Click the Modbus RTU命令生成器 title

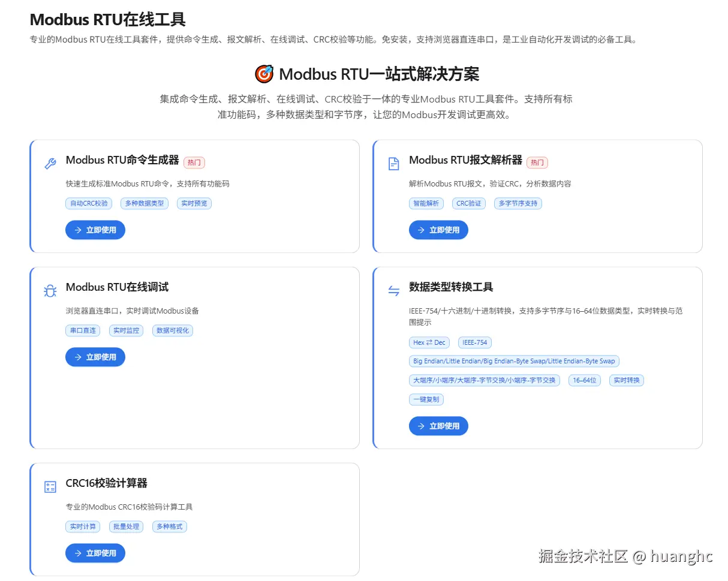[x=122, y=160]
